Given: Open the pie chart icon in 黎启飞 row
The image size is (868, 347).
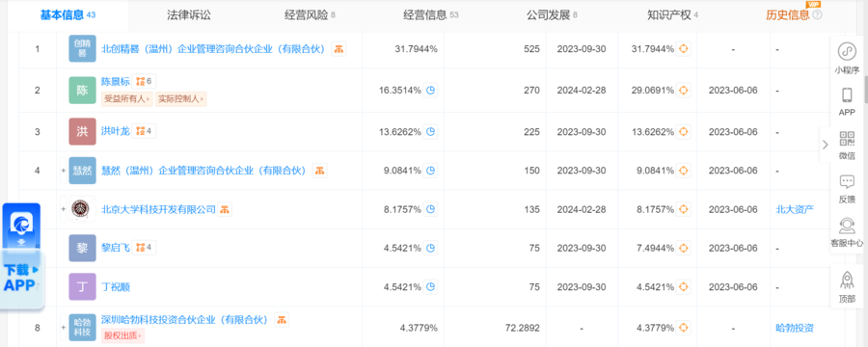Looking at the screenshot, I should pos(430,248).
